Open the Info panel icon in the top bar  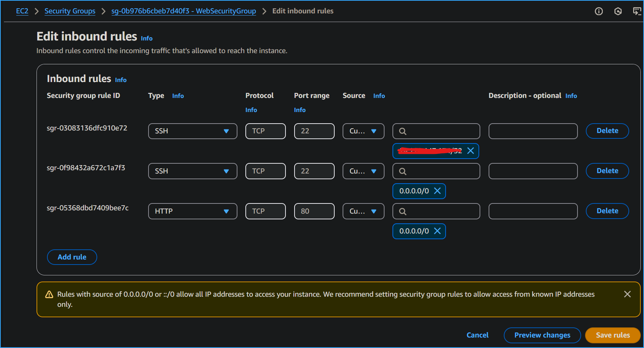pos(599,11)
